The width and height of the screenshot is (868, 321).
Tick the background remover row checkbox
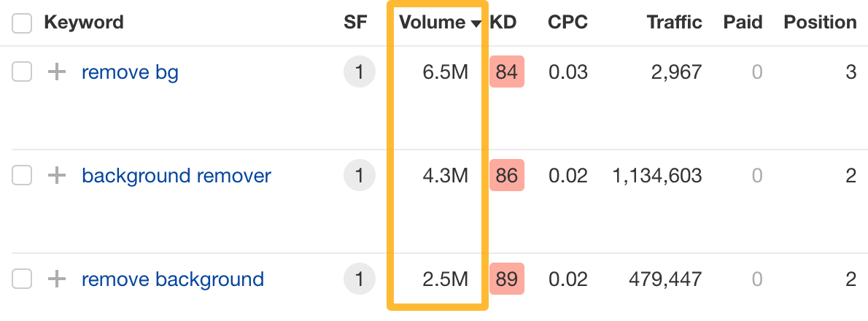(x=23, y=176)
